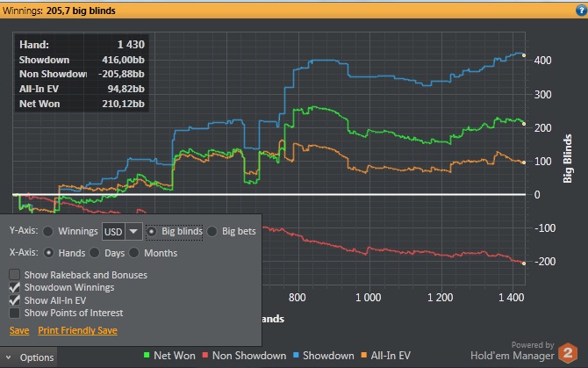Click the Print Friendly Save link
Screen dimensions: 588x368
click(x=77, y=330)
